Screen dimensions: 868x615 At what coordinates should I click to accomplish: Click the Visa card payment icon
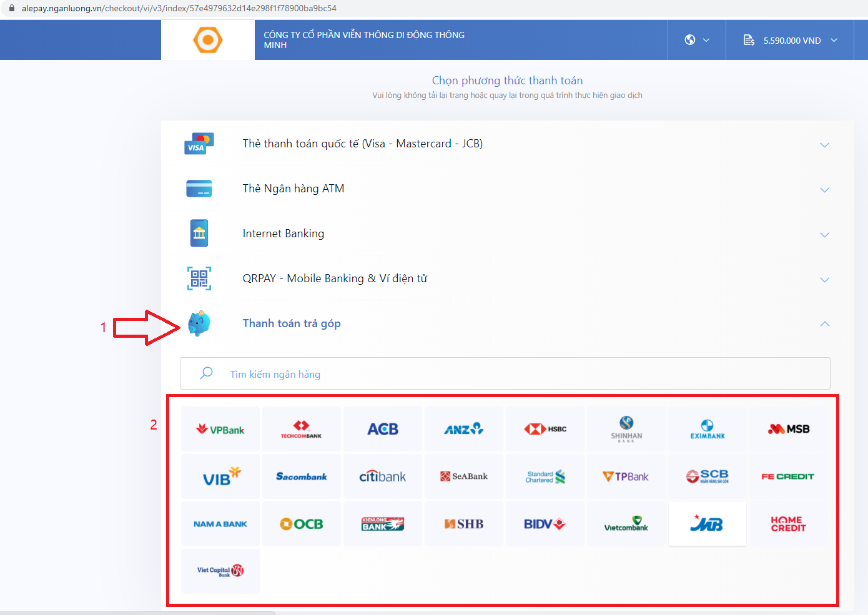tap(199, 144)
